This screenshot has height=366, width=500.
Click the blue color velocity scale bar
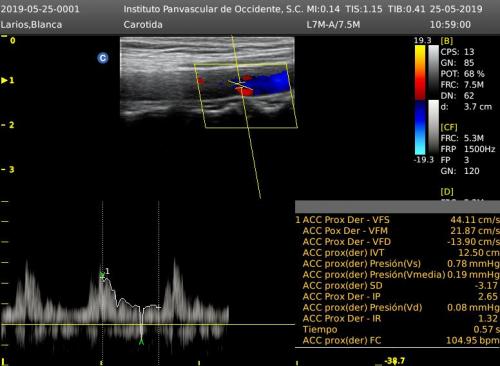[x=420, y=127]
